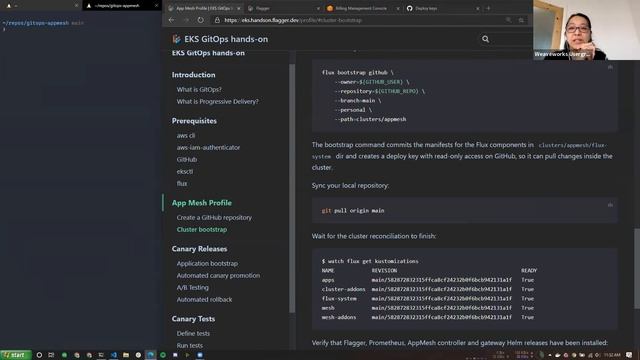The image size is (640, 360).
Task: Switch to the Flagger browser tab
Action: [284, 8]
